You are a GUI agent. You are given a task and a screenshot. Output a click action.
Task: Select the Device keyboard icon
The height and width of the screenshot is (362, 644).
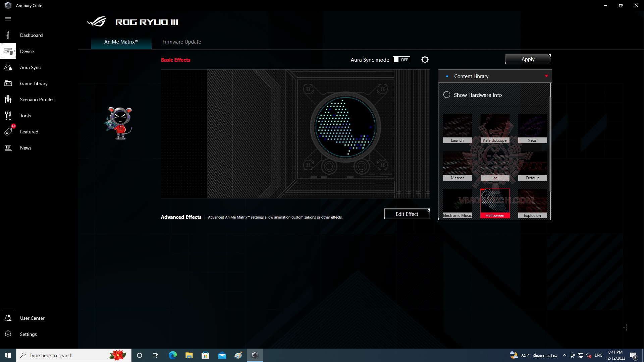click(x=8, y=51)
